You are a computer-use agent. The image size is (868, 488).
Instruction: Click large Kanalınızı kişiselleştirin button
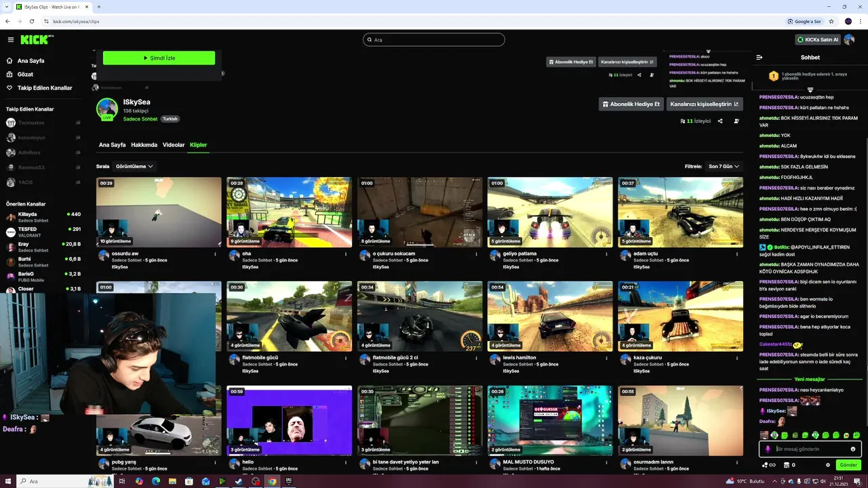pyautogui.click(x=705, y=104)
